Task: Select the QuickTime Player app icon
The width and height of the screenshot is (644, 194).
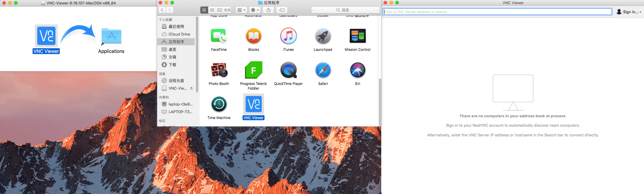Action: (x=288, y=70)
